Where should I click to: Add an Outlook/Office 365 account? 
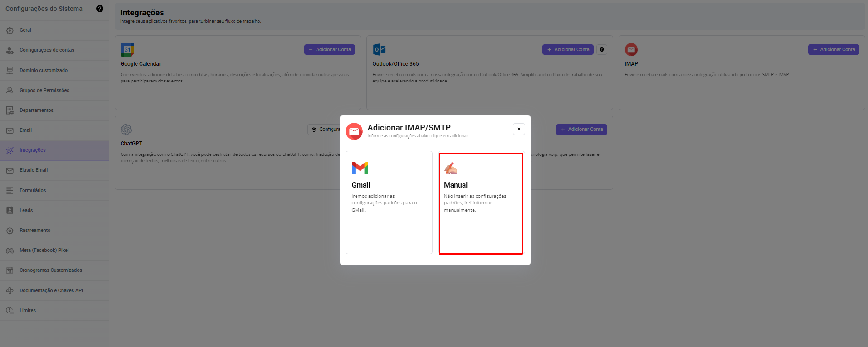coord(568,49)
